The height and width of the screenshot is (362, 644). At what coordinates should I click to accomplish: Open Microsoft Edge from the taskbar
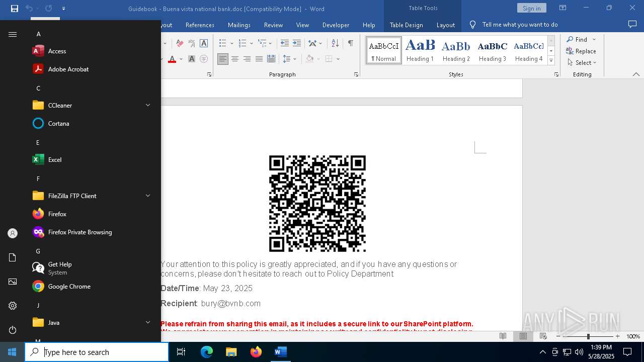click(x=207, y=352)
